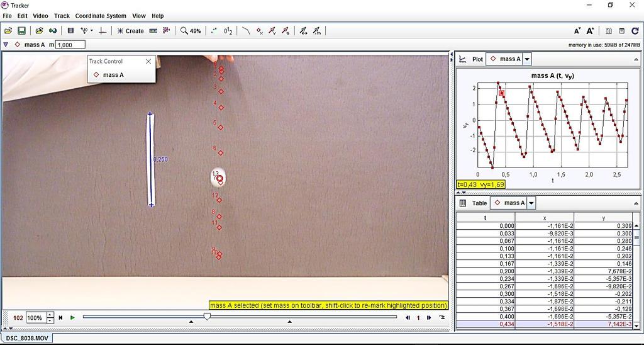
Task: Reset video to start frame
Action: (x=61, y=317)
